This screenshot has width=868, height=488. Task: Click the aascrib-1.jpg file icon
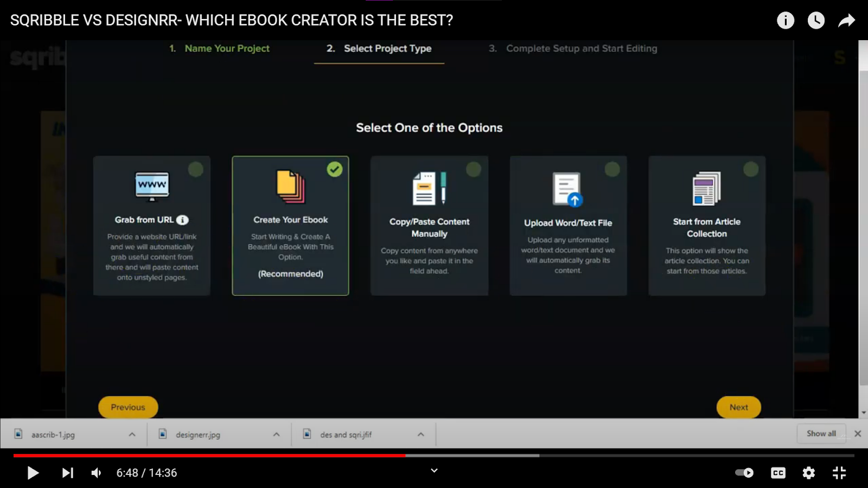(18, 434)
